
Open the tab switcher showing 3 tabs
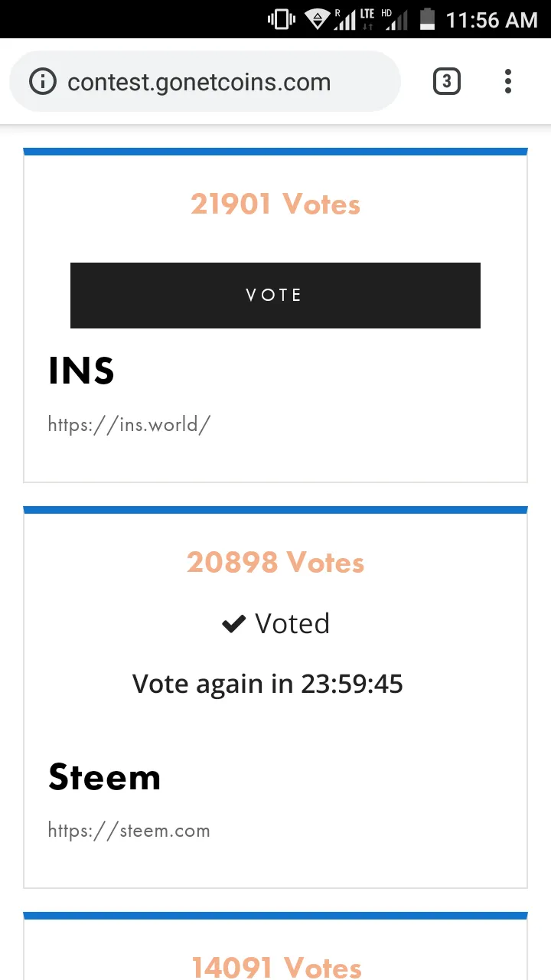tap(447, 81)
